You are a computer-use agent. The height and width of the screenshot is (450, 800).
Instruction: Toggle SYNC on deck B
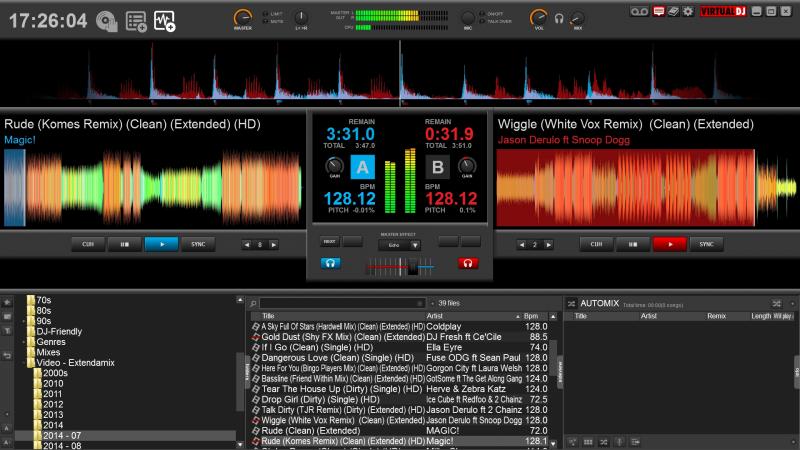coord(706,244)
